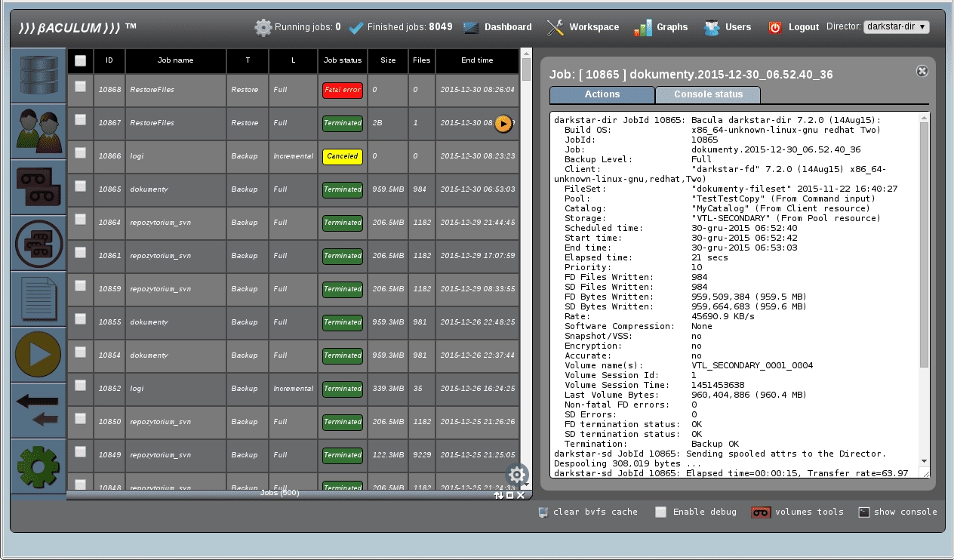Screen dimensions: 954x560
Task: Click the console log scroll down arrow
Action: coord(925,461)
